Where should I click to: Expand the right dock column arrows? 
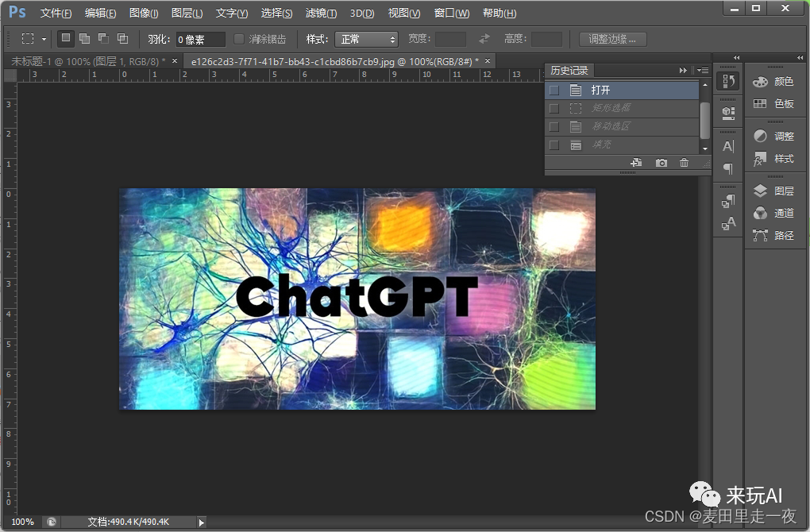tap(800, 57)
